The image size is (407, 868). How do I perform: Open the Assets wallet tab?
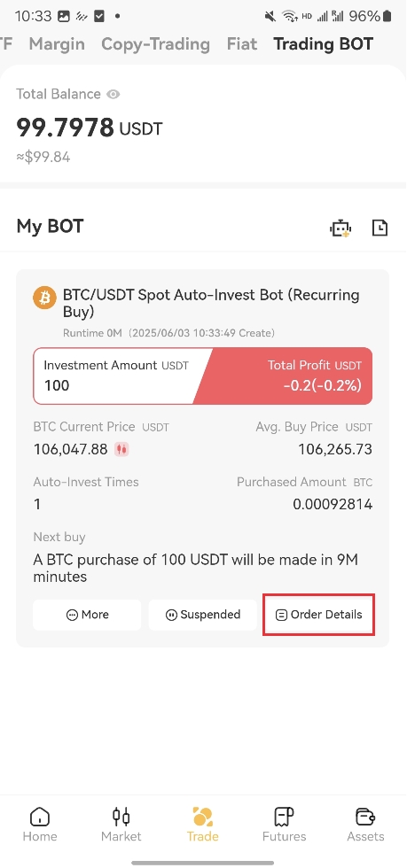(365, 825)
